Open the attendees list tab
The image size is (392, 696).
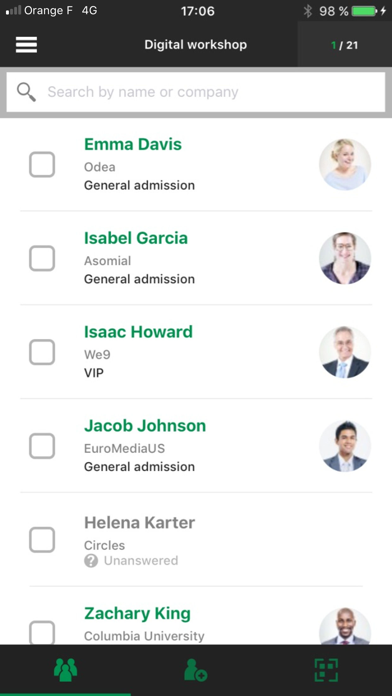click(65, 670)
